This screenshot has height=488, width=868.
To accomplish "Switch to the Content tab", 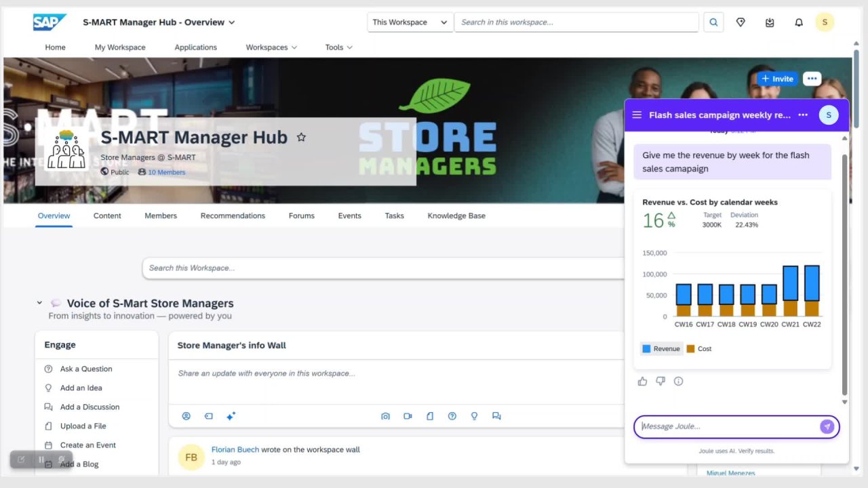I will 107,216.
